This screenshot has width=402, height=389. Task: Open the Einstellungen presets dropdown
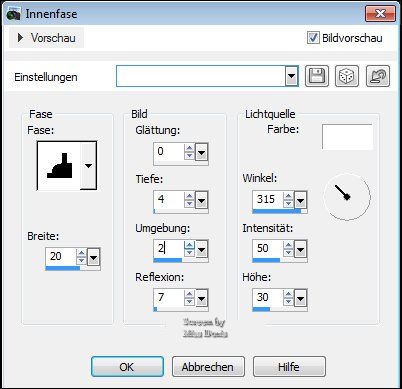(291, 76)
